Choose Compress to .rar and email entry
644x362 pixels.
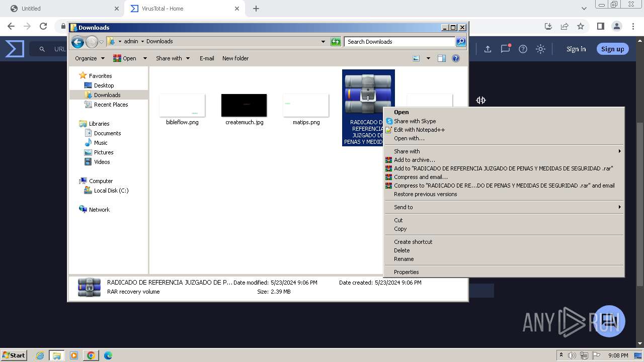pos(504,186)
